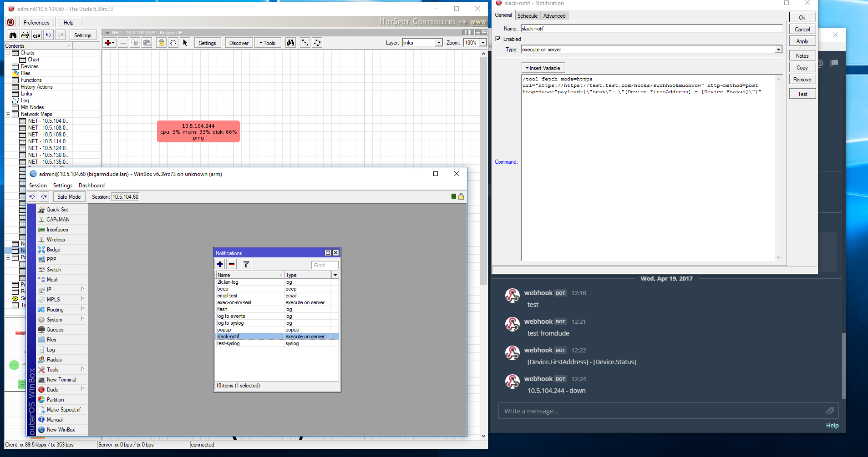Switch to the Advanced tab
This screenshot has height=457, width=868.
click(x=554, y=15)
